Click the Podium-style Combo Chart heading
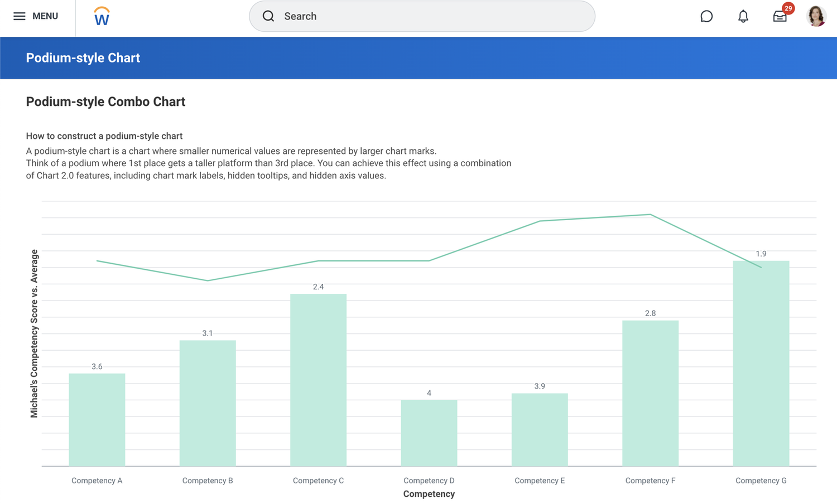This screenshot has height=504, width=837. pos(105,101)
